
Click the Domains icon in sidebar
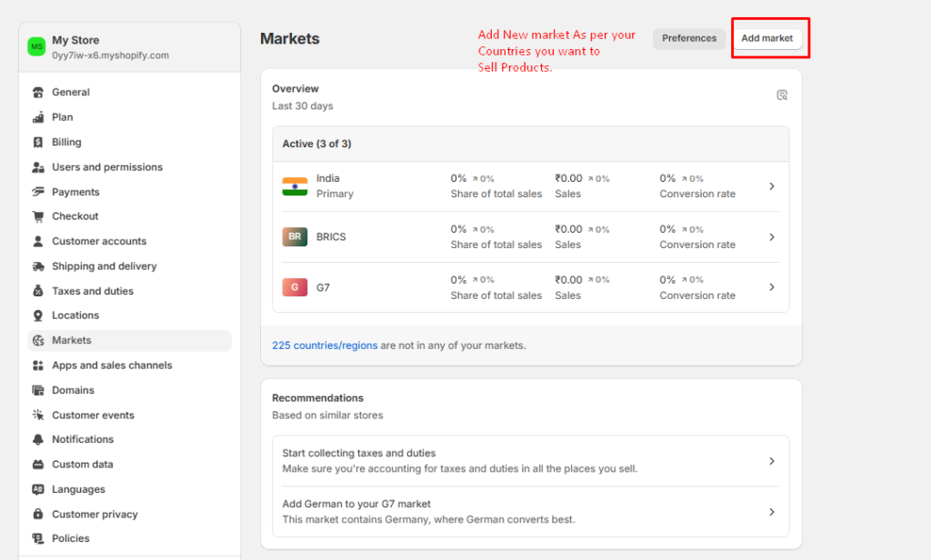pyautogui.click(x=38, y=390)
